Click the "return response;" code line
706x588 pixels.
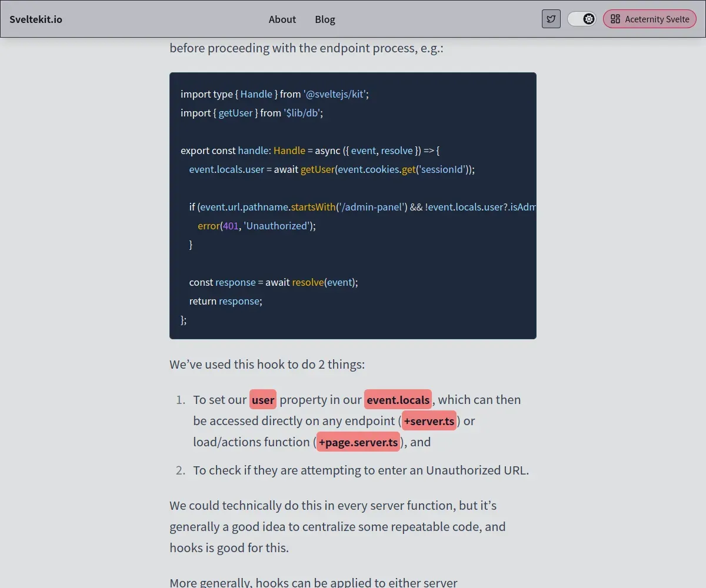(225, 301)
